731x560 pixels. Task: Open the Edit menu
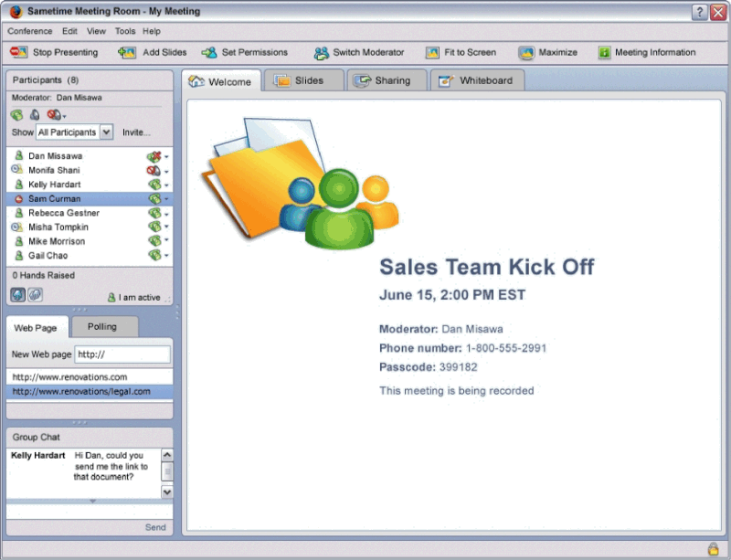[69, 31]
